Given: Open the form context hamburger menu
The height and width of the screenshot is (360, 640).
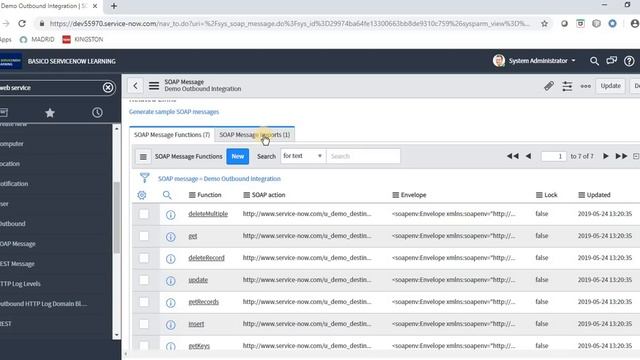Looking at the screenshot, I should [154, 86].
